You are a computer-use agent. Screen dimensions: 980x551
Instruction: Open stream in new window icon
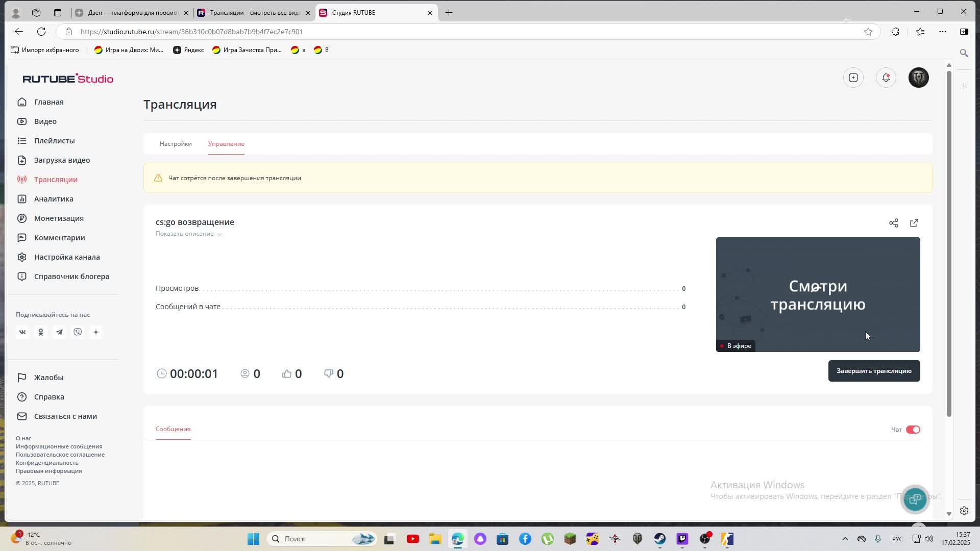[914, 223]
